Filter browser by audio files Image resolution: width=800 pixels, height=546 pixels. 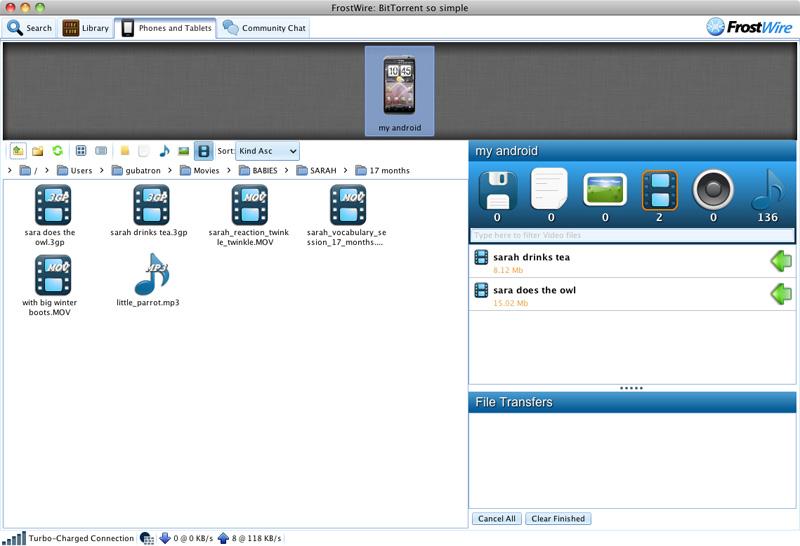[x=164, y=151]
